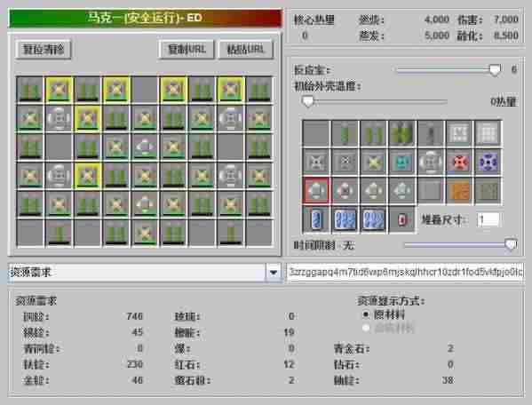Click the reactor status bar 马克一(安全运行)-ED
The height and width of the screenshot is (405, 532).
tap(145, 18)
